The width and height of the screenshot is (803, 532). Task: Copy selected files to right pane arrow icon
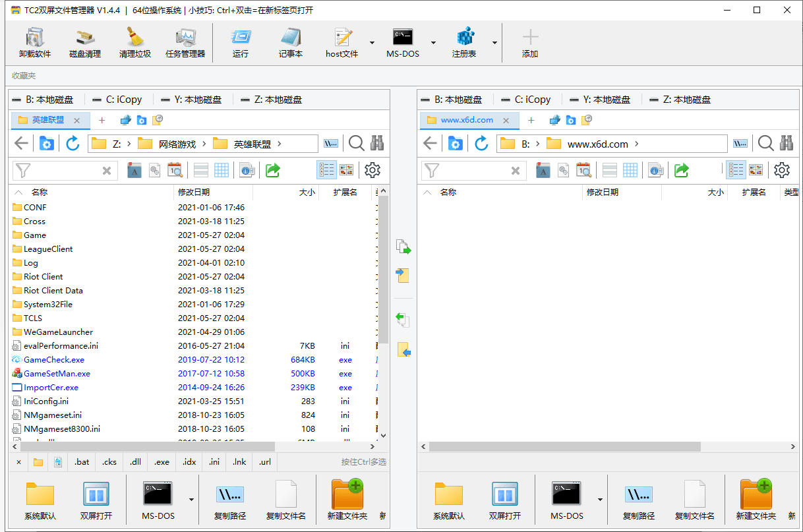[x=403, y=247]
